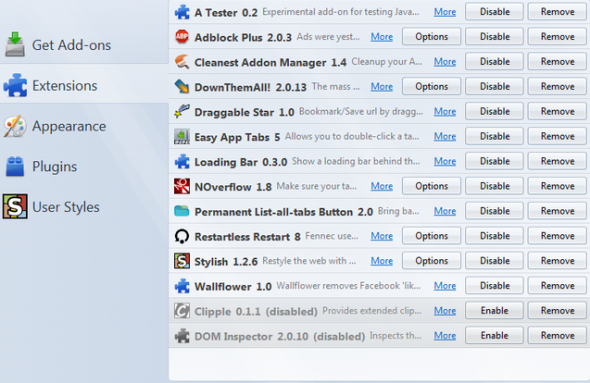The height and width of the screenshot is (383, 590).
Task: Click the greyed DOM Inspector icon
Action: (182, 336)
